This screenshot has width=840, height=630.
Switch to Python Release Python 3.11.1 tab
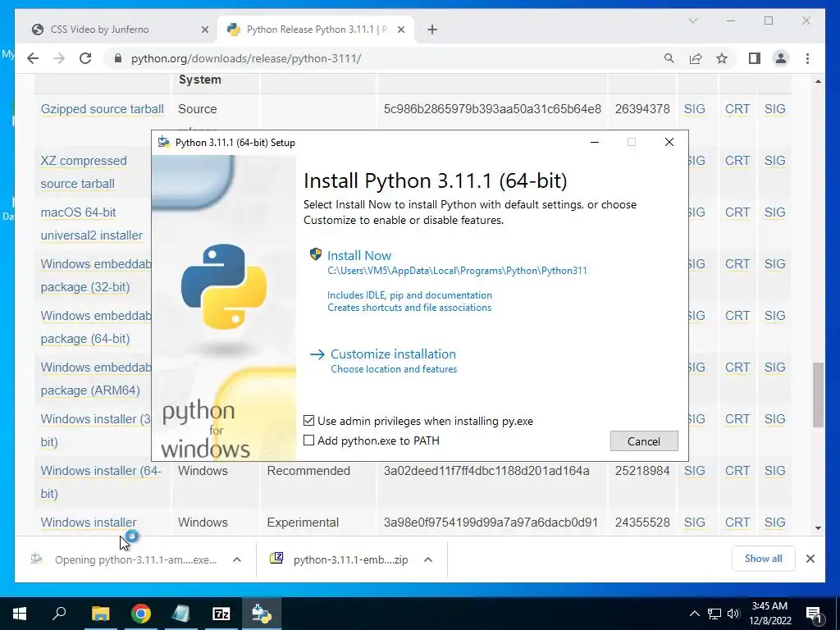pyautogui.click(x=316, y=30)
